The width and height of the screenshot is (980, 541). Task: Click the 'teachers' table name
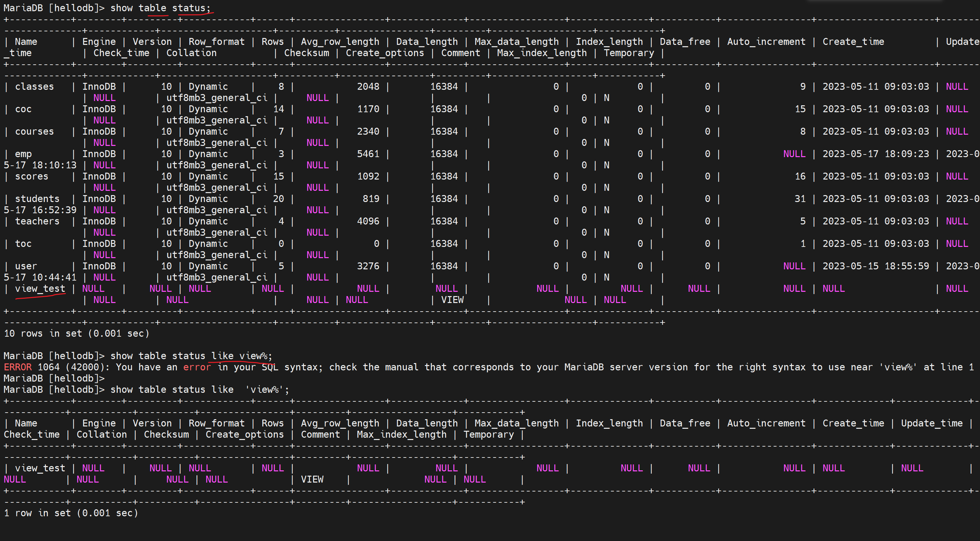click(x=37, y=221)
